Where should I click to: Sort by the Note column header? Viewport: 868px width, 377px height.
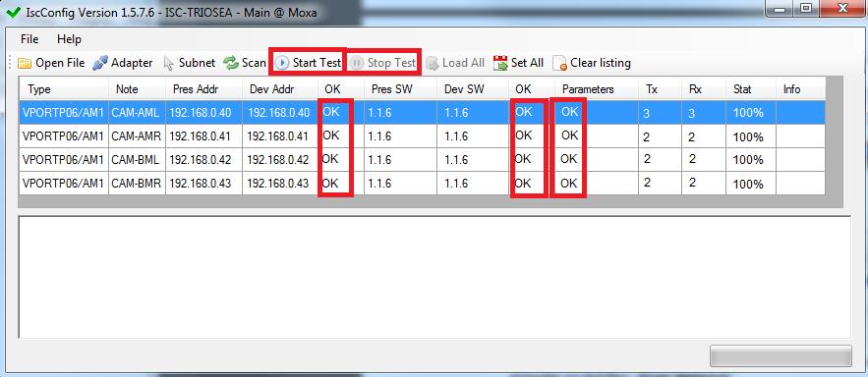click(137, 89)
